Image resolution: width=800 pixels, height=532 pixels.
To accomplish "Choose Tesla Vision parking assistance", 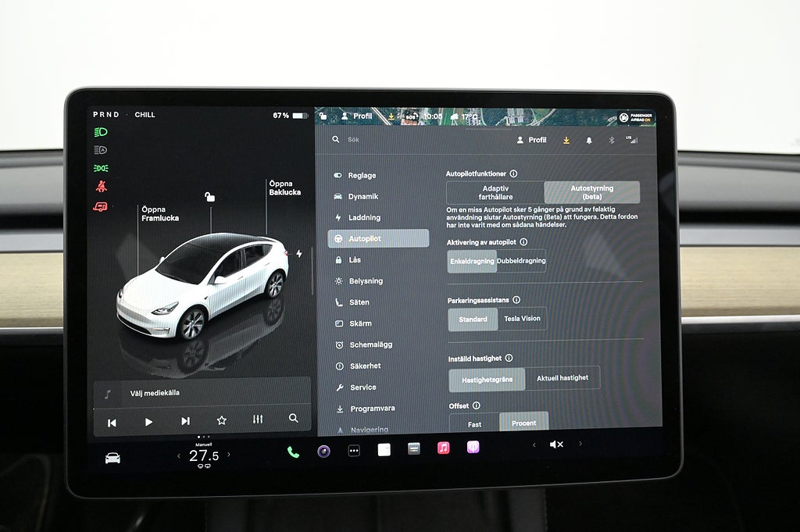I will (522, 319).
